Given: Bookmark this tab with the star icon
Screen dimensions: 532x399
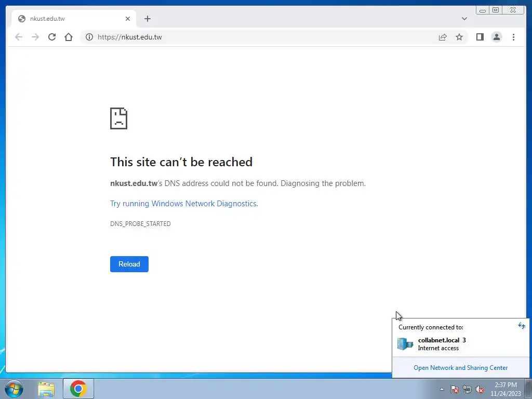Looking at the screenshot, I should coord(459,37).
